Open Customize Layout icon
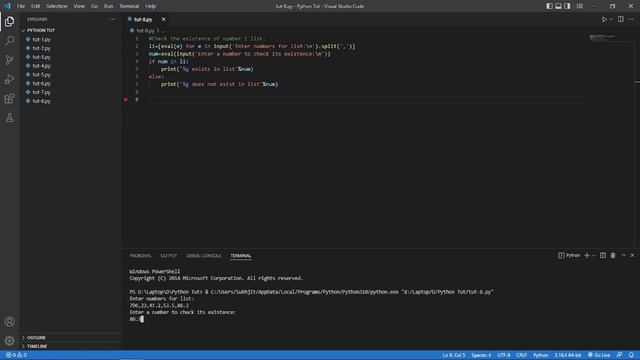 [x=580, y=6]
